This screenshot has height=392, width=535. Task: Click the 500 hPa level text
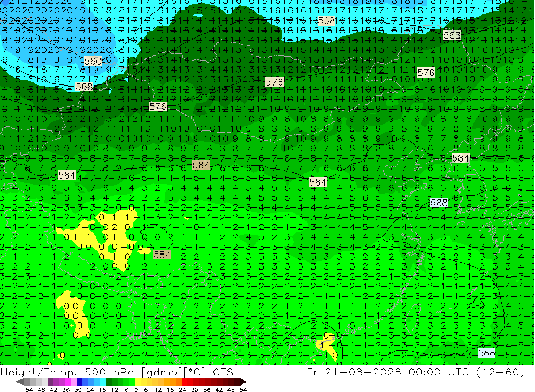pyautogui.click(x=109, y=372)
